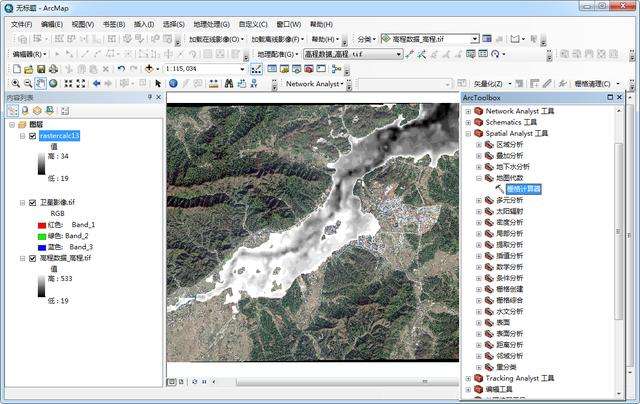Screen dimensions: 640x404
Task: Save the map with the disk icon
Action: point(41,69)
